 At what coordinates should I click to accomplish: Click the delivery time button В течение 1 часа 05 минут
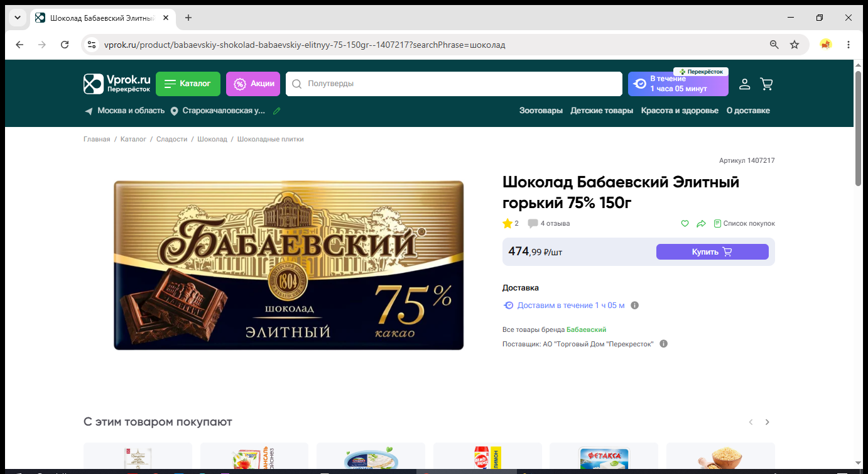coord(678,84)
